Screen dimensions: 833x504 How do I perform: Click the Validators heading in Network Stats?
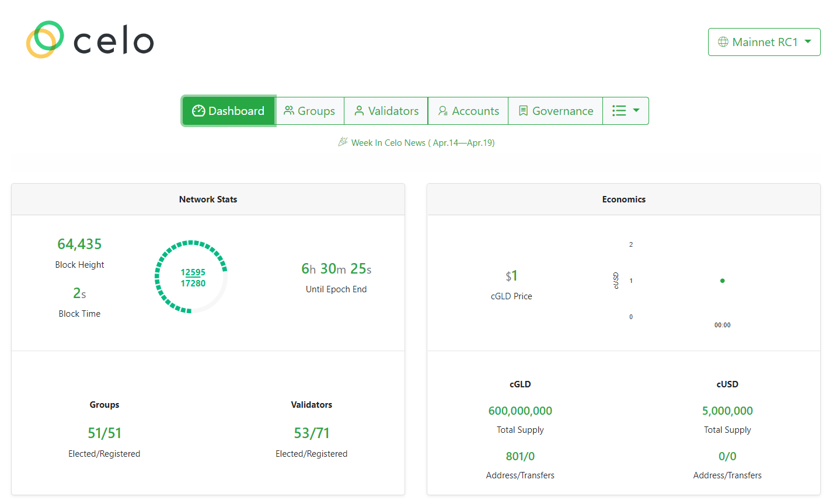(x=312, y=405)
